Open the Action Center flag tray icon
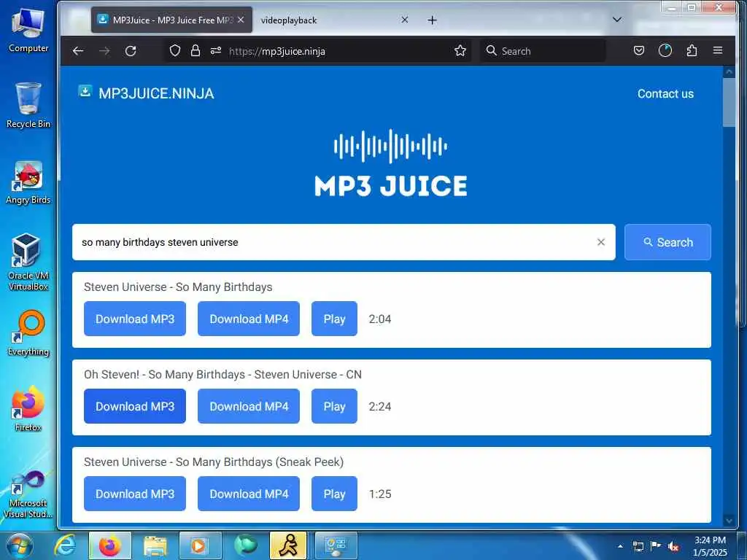The height and width of the screenshot is (560, 747). (656, 546)
